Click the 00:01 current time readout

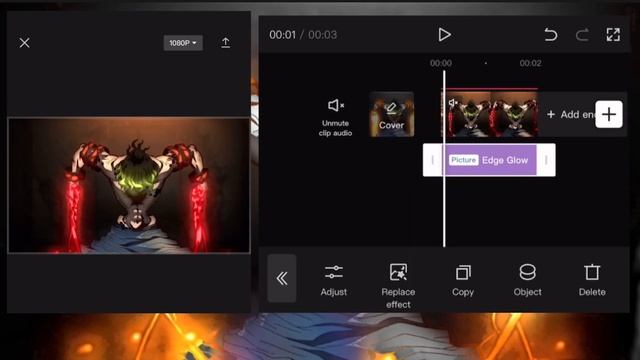[x=282, y=35]
